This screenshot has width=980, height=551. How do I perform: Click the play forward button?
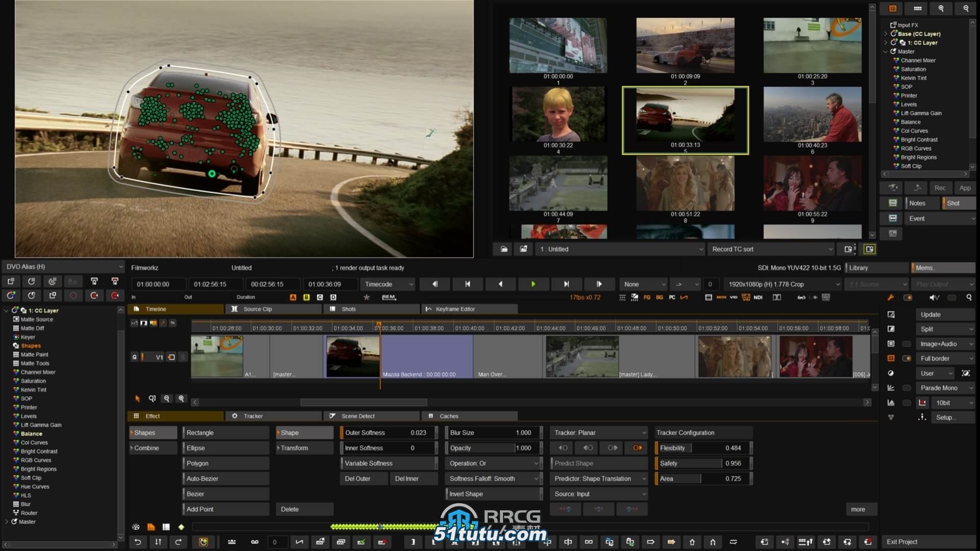(x=533, y=284)
